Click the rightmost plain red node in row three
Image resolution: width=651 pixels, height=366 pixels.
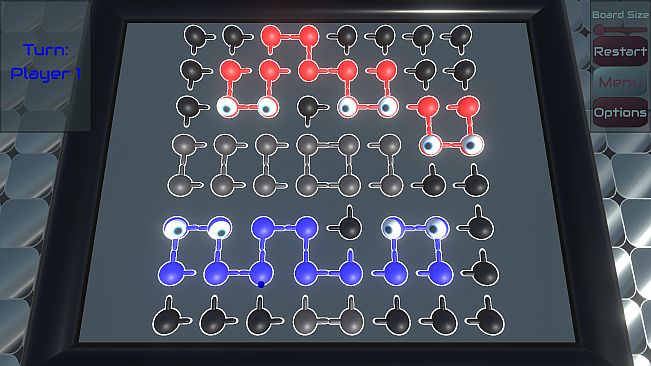(468, 107)
